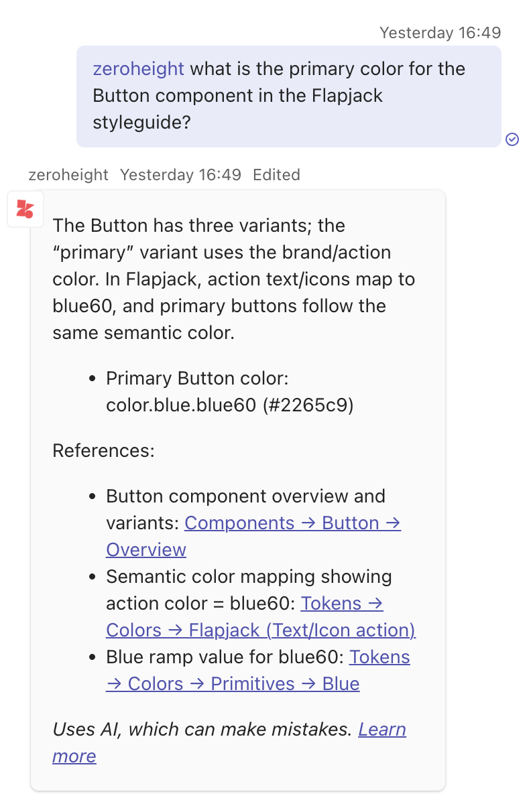Click the "Primary Button color:" bullet text
The height and width of the screenshot is (812, 531).
click(197, 379)
